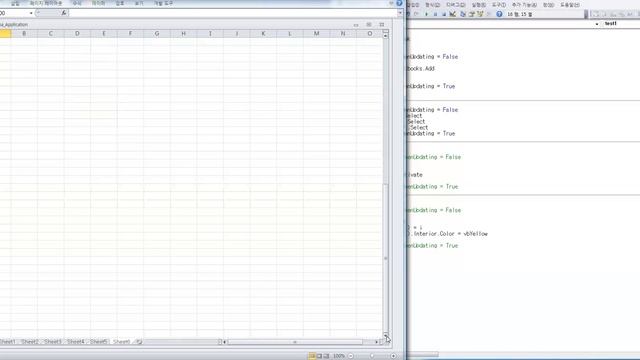Toggle Design Mode icon in VBA toolbar
This screenshot has height=360, width=640.
pyautogui.click(x=453, y=14)
